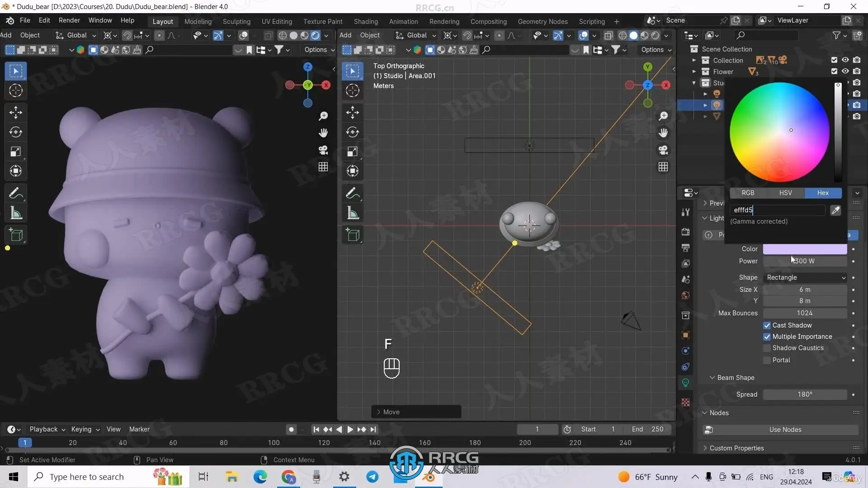Open Telegram from the Windows taskbar

tap(373, 477)
